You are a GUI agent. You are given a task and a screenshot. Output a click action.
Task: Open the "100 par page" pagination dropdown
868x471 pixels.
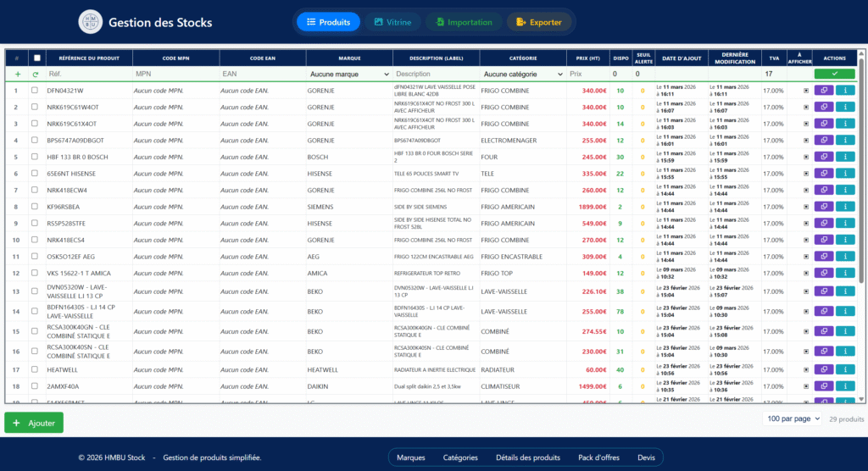793,418
